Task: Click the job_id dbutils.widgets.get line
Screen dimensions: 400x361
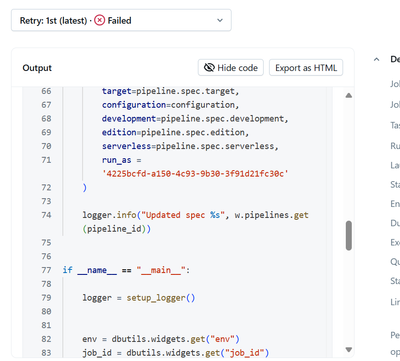Action: pos(175,353)
